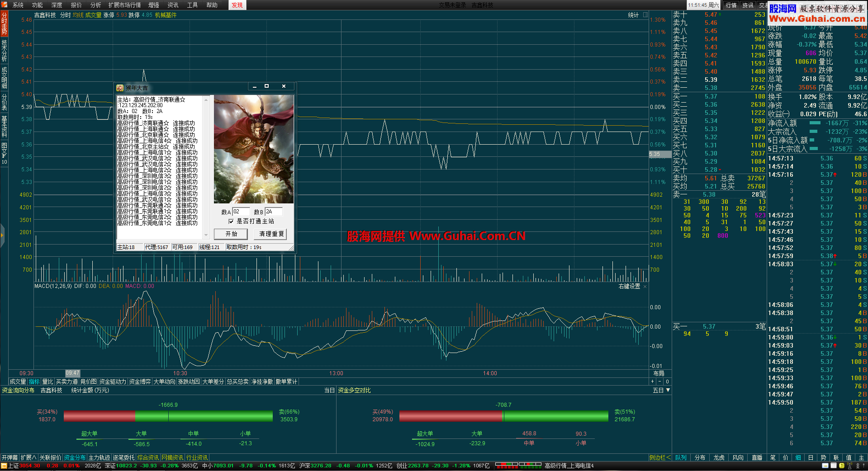Select the 量比 indicator tab
This screenshot has height=471, width=868.
pos(47,382)
